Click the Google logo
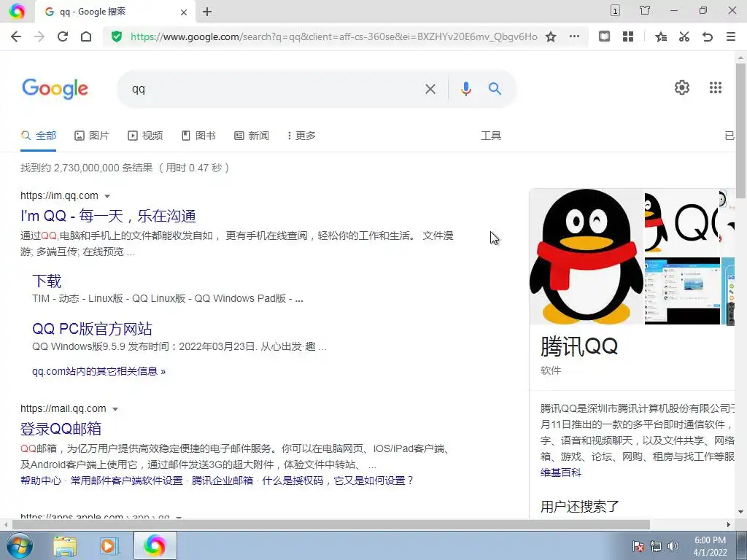 [x=55, y=88]
